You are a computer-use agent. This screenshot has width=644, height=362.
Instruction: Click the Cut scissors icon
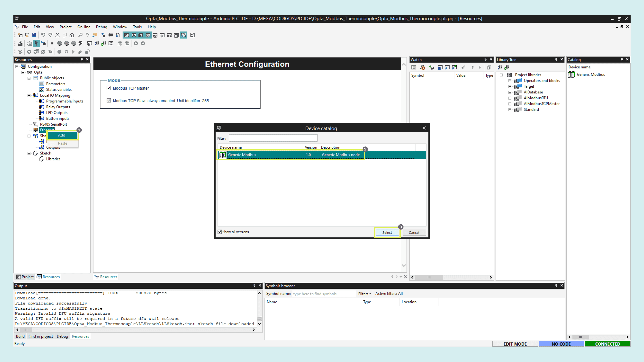[57, 35]
